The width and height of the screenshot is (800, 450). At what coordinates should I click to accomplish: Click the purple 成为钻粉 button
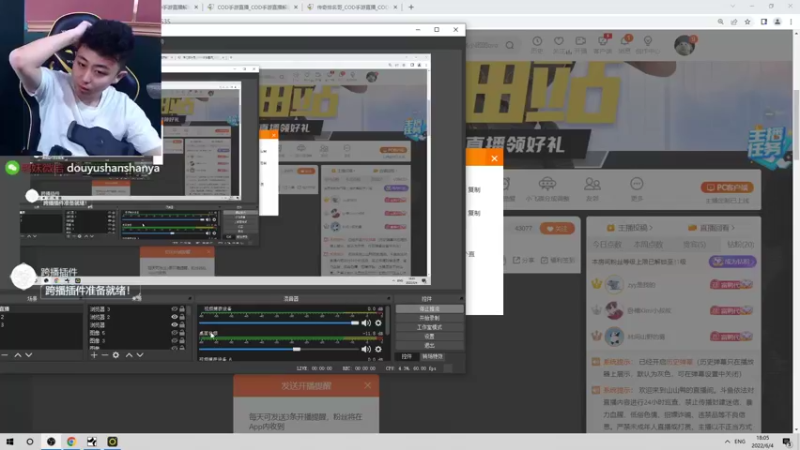pyautogui.click(x=732, y=262)
